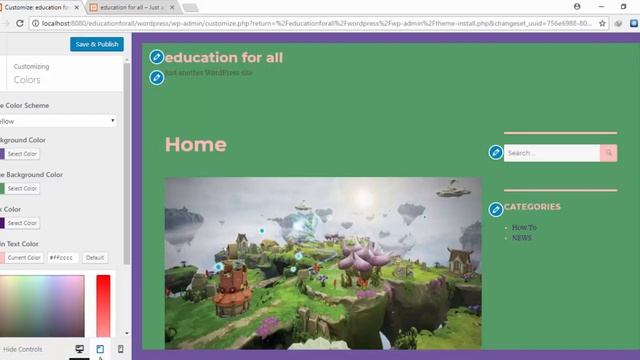This screenshot has height=360, width=640.
Task: Switch to the education for all browser tab
Action: click(131, 7)
